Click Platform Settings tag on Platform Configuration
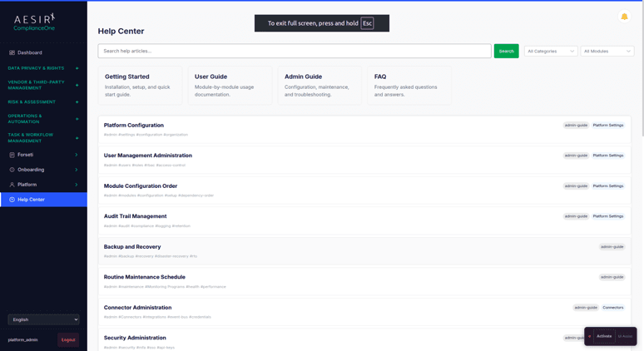 608,126
